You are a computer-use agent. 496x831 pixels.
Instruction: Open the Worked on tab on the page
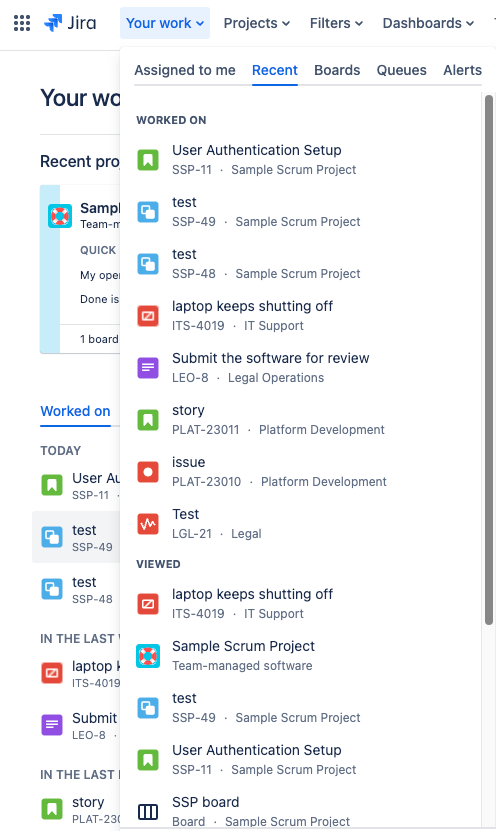75,411
